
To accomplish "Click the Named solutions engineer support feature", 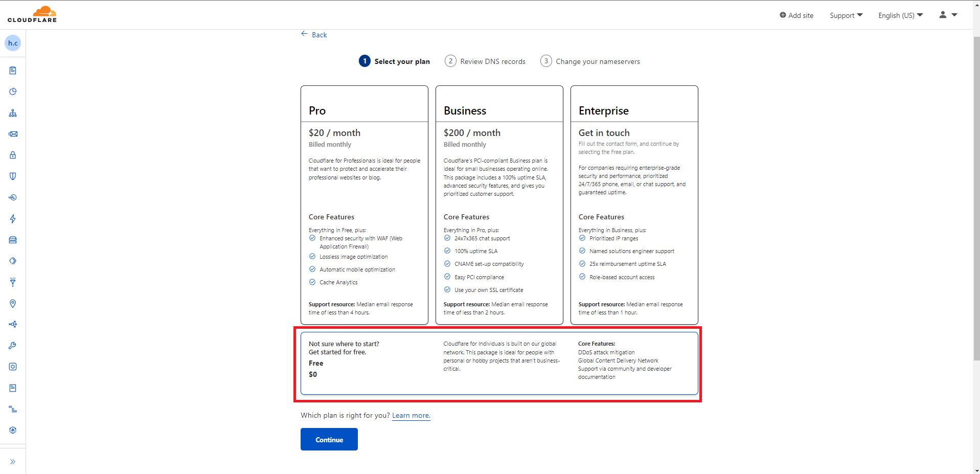I will [632, 251].
